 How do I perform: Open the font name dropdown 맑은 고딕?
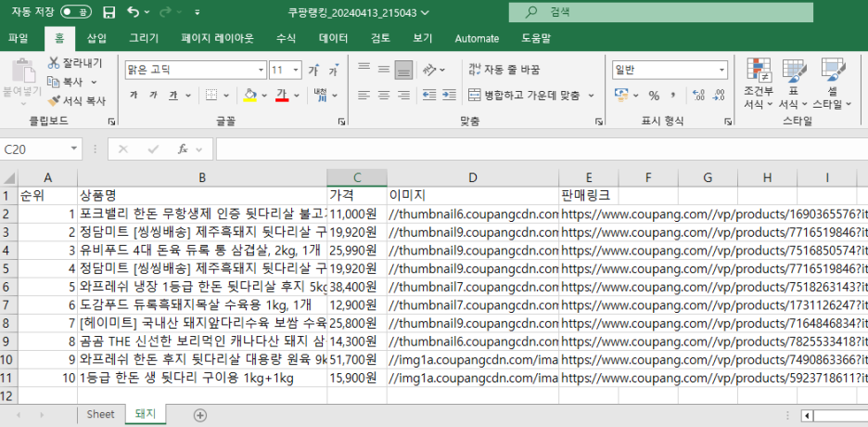[262, 71]
